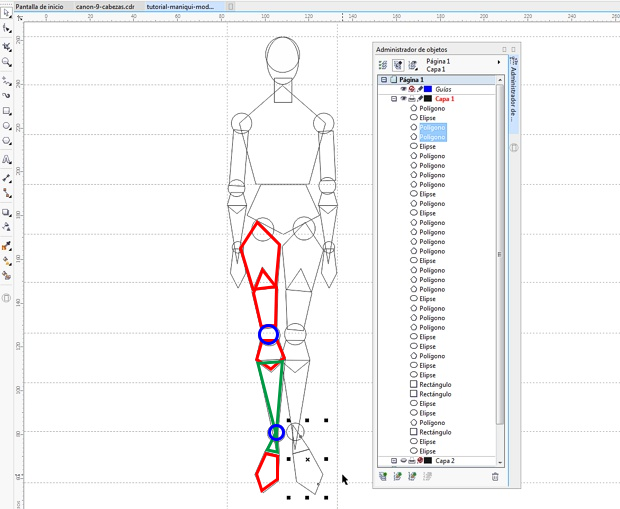Toggle editable pencil of Capa 1
620x509 pixels.
420,98
